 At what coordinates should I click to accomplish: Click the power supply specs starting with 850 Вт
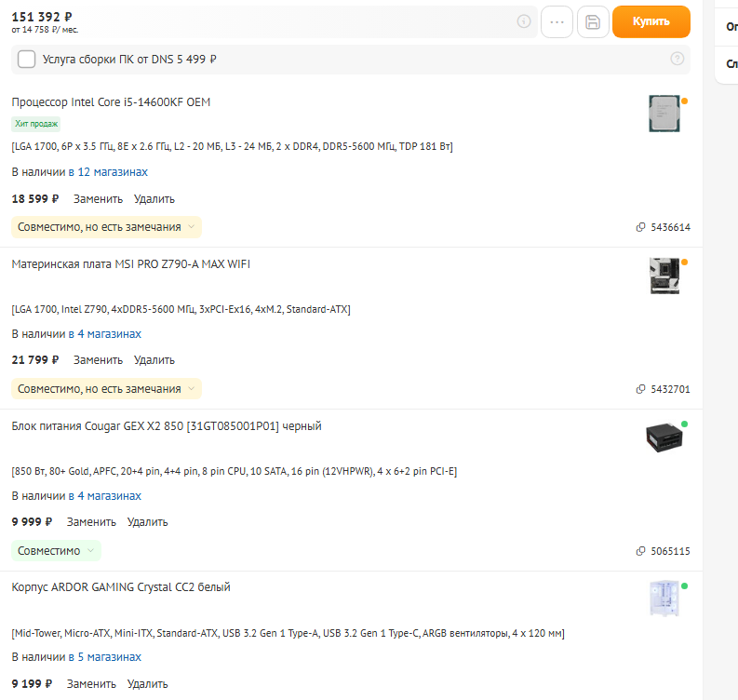coord(235,471)
